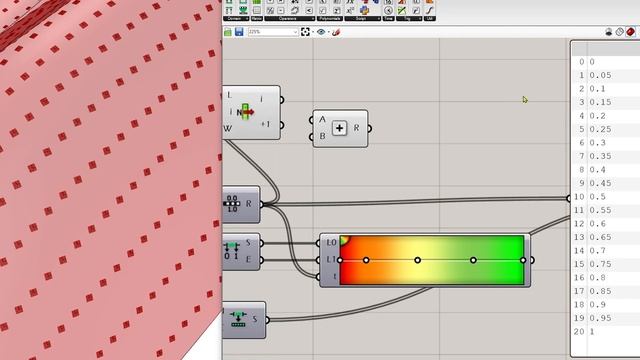Select the green triangle icon in Trig group

click(402, 10)
